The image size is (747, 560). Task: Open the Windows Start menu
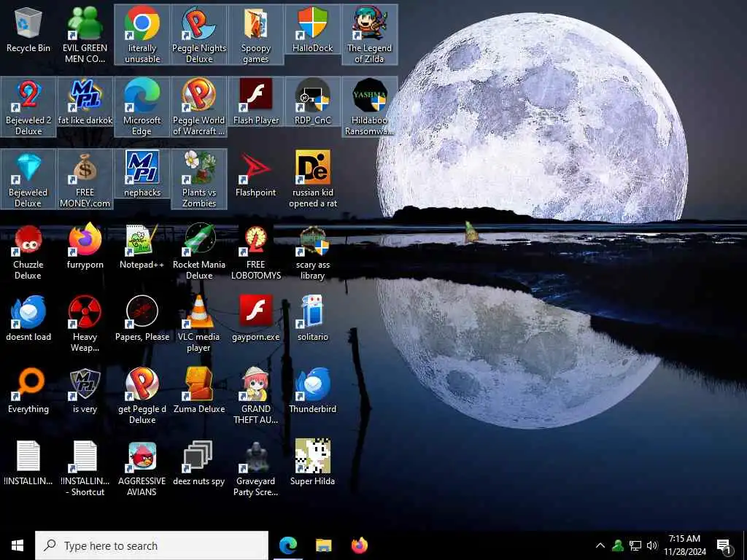pyautogui.click(x=18, y=545)
